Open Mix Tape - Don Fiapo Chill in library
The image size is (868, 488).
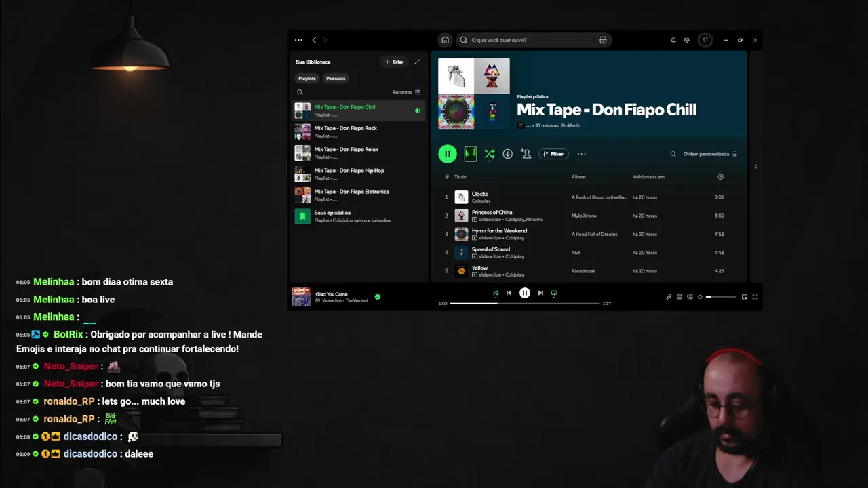coord(359,110)
